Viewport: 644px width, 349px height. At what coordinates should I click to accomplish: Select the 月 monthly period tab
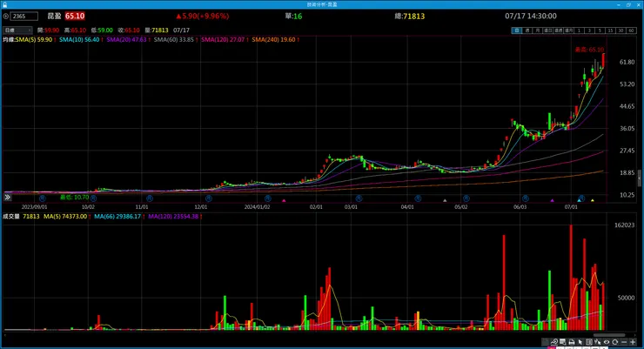pyautogui.click(x=538, y=30)
